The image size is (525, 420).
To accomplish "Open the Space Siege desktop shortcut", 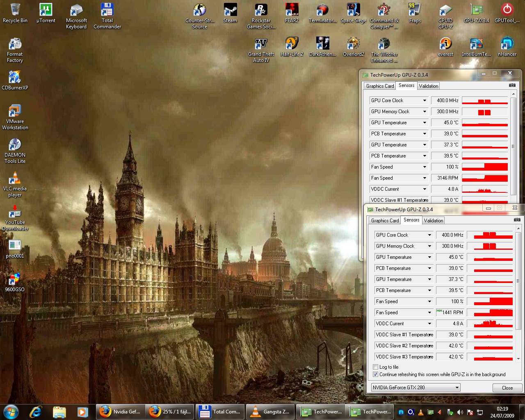I will click(353, 13).
